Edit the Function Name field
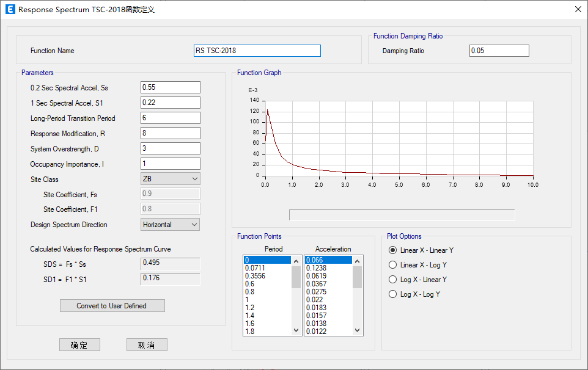Viewport: 588px width, 370px height. pos(257,51)
